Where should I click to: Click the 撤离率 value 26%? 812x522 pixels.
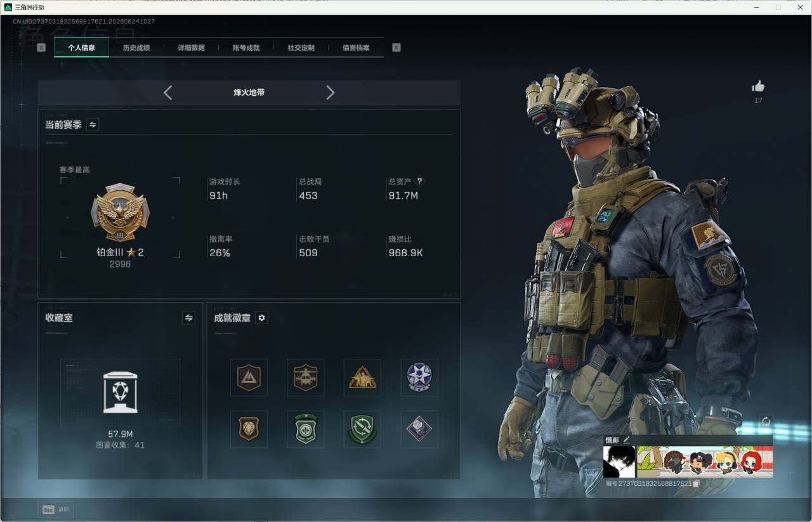click(x=219, y=253)
